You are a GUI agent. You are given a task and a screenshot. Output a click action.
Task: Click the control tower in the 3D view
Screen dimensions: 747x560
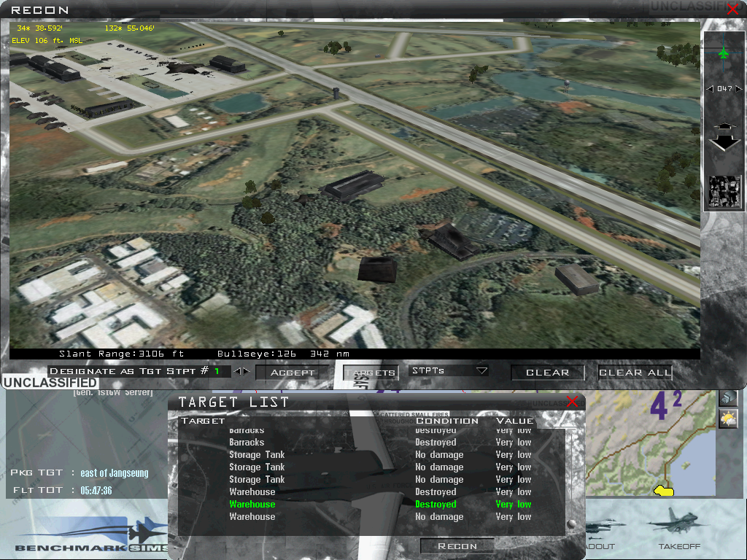[336, 93]
